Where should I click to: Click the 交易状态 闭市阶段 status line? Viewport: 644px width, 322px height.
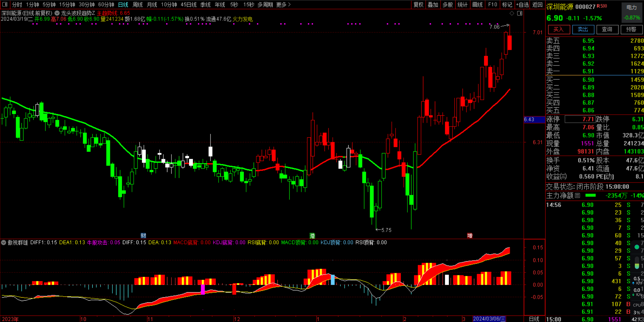[x=588, y=187]
